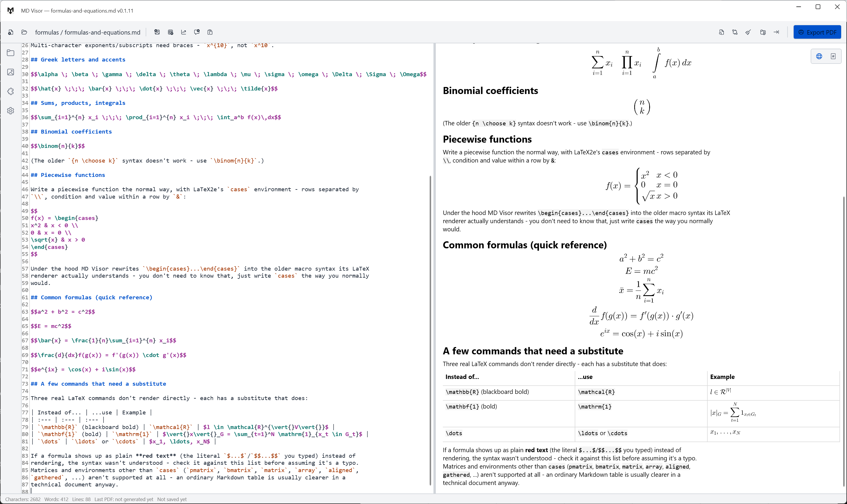Toggle the web preview globe mode
This screenshot has height=504, width=847.
tap(819, 57)
